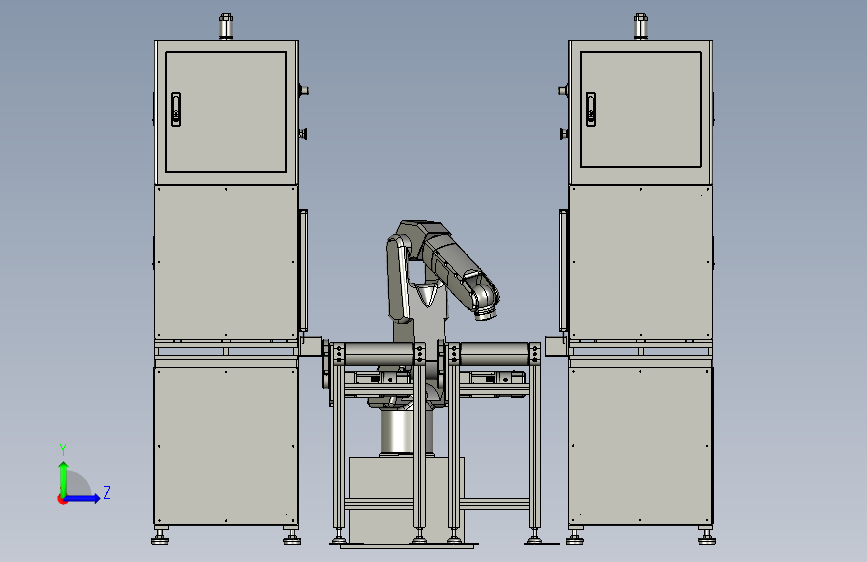Select the square box under robot pedestal

(x=406, y=499)
